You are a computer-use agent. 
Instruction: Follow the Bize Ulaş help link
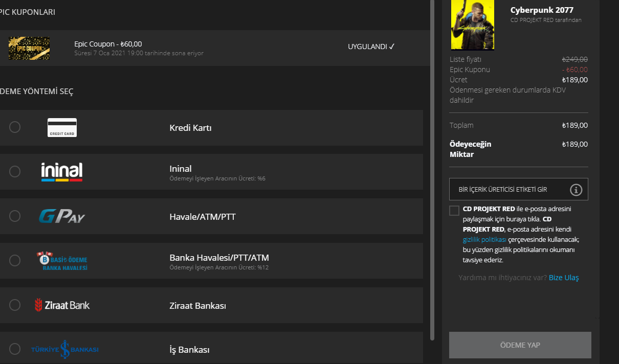[x=564, y=278]
